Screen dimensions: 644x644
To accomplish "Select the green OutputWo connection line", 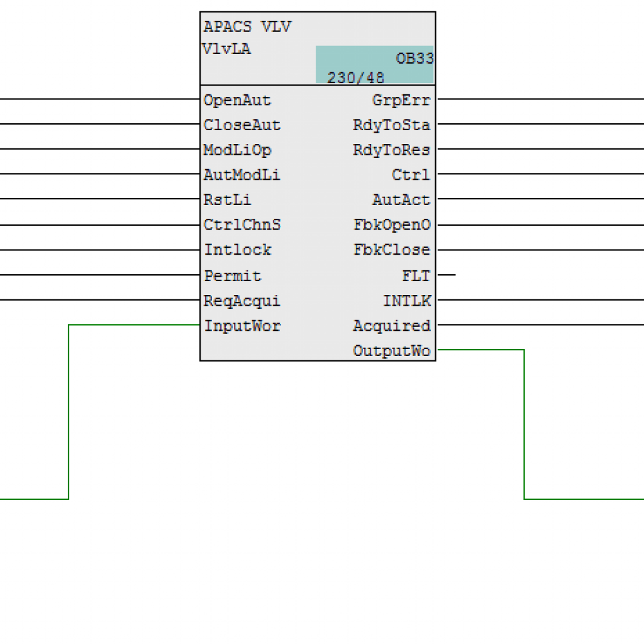I will tap(525, 425).
